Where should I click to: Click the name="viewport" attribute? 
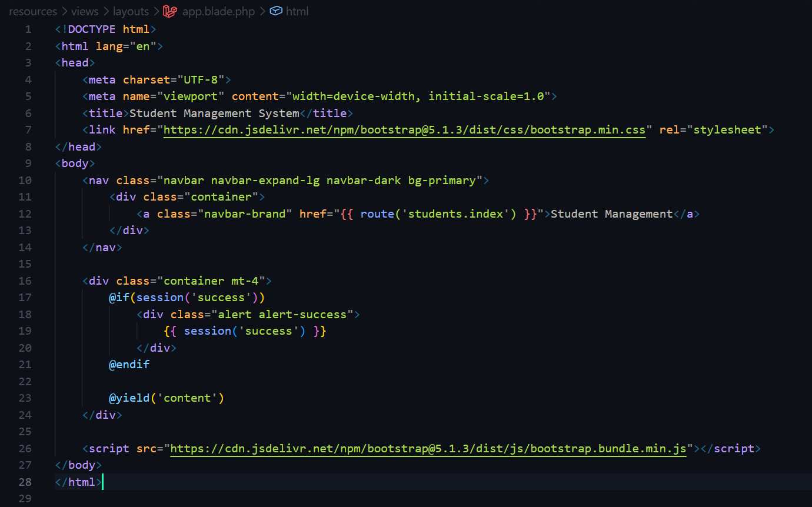(x=174, y=96)
